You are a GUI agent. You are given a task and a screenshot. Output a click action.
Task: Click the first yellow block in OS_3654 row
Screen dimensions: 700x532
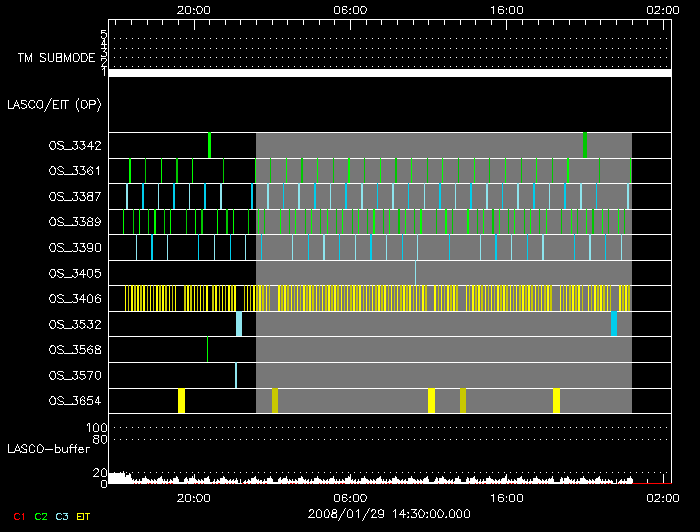point(181,401)
